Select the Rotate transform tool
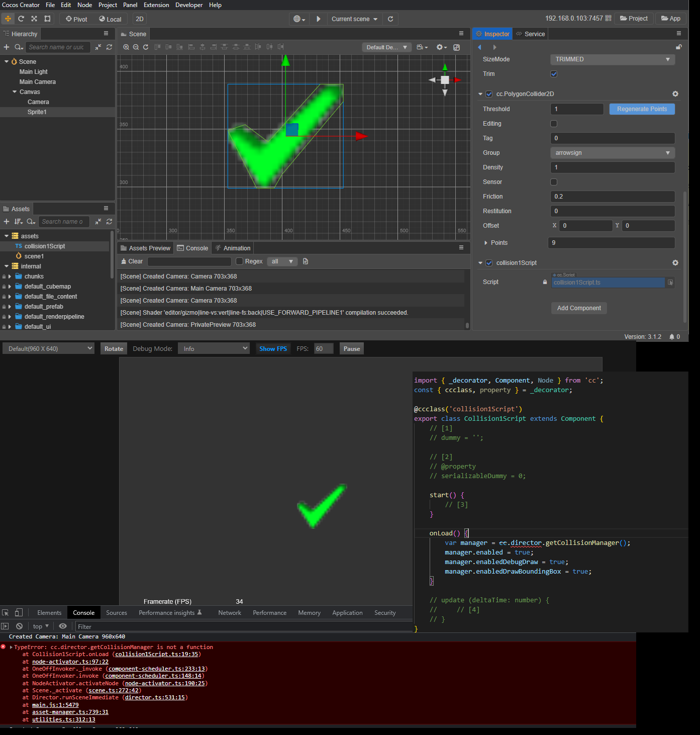This screenshot has width=700, height=735. click(x=21, y=19)
